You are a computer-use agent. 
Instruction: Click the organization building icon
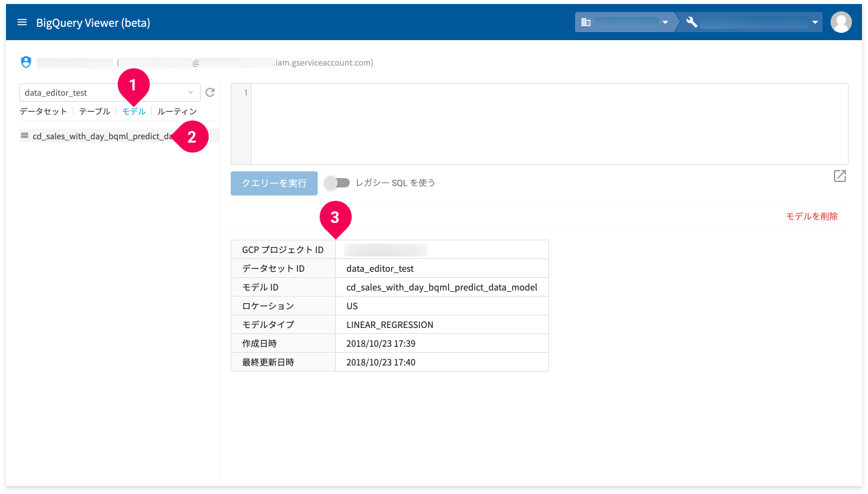point(586,22)
